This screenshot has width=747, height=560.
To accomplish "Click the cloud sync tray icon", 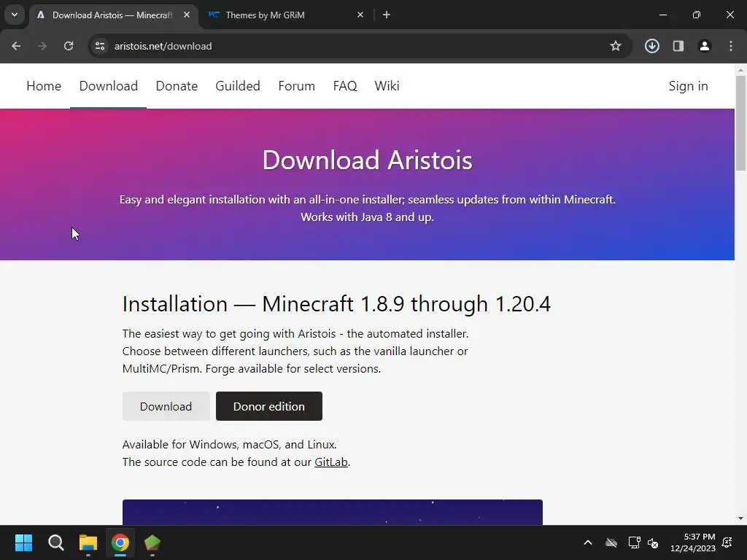I will tap(611, 542).
